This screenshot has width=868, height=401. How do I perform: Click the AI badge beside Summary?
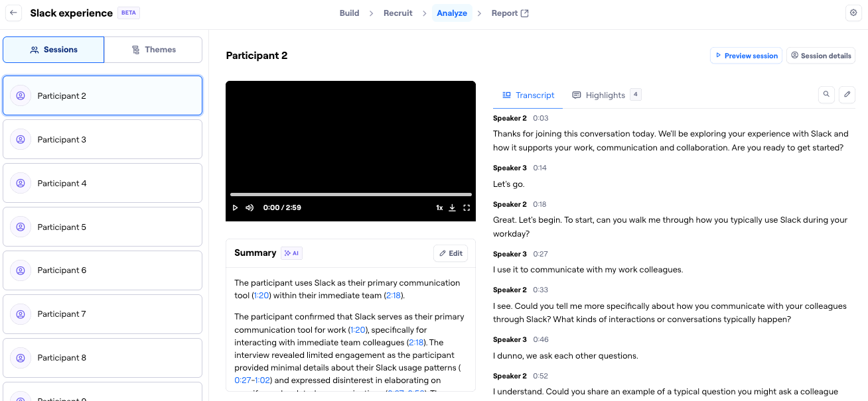coord(291,253)
